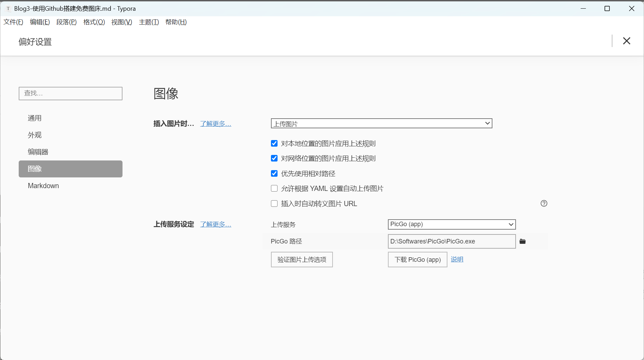
Task: Select 通用 settings category
Action: tap(71, 118)
